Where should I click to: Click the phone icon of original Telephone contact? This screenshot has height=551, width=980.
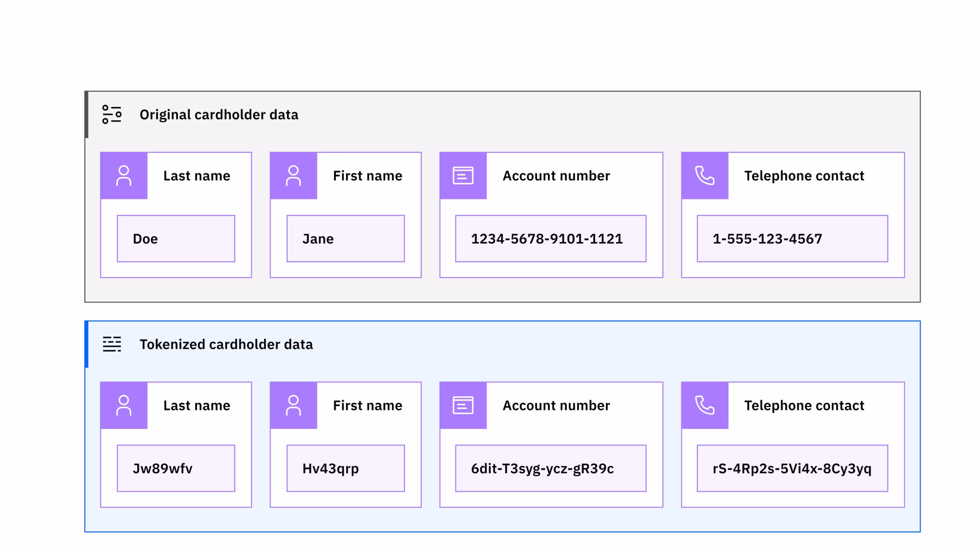(704, 176)
